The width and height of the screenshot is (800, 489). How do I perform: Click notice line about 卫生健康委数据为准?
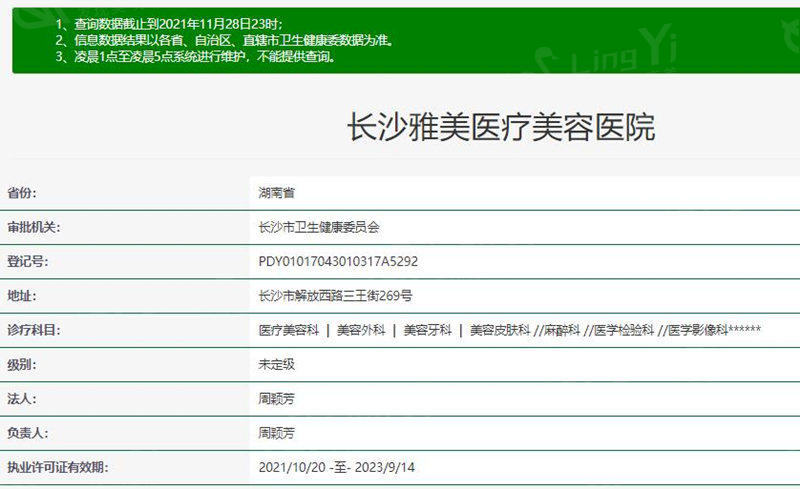(224, 40)
